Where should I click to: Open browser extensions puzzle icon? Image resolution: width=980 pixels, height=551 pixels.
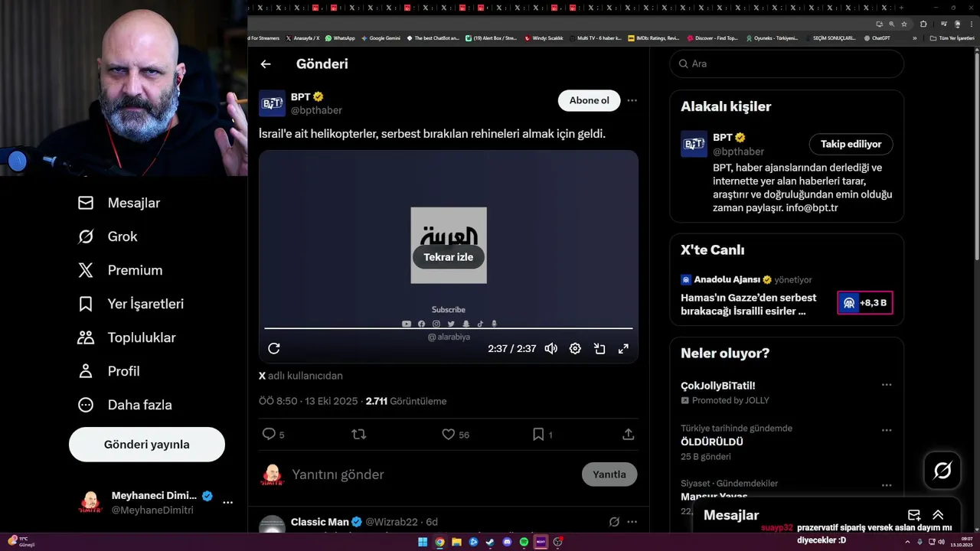(x=923, y=24)
